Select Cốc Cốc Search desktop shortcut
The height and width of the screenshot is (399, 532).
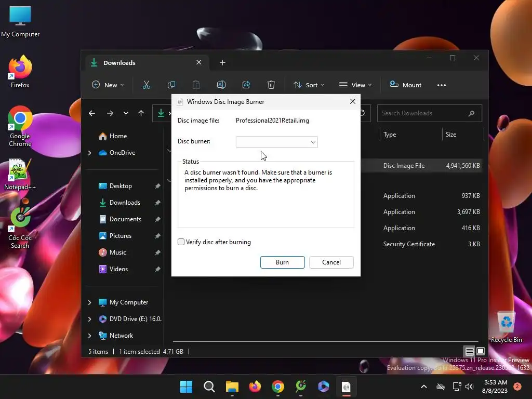[20, 228]
